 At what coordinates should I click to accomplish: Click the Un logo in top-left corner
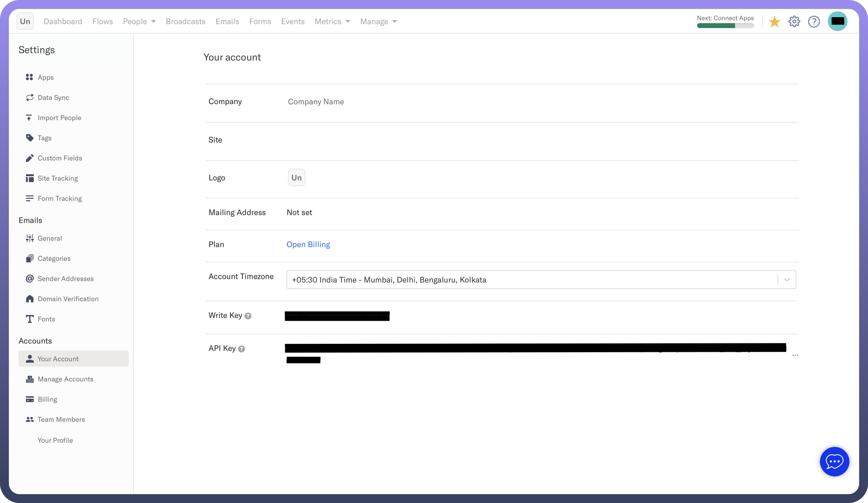pyautogui.click(x=25, y=21)
